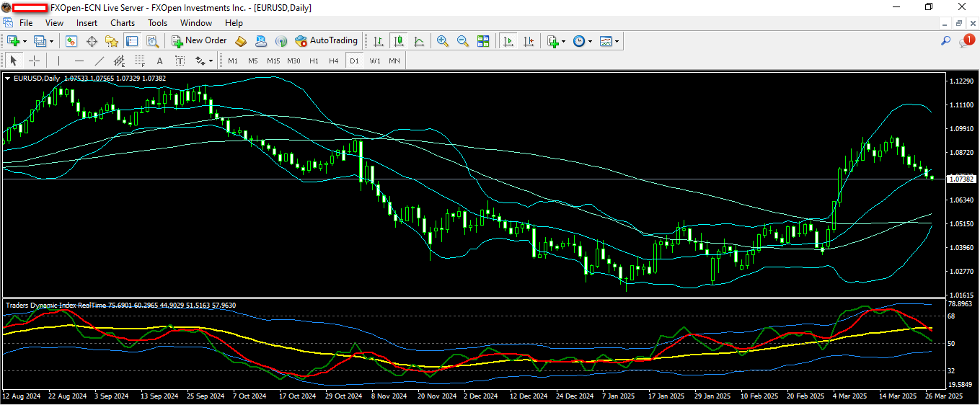Expand the Indicators list dropdown

click(563, 41)
